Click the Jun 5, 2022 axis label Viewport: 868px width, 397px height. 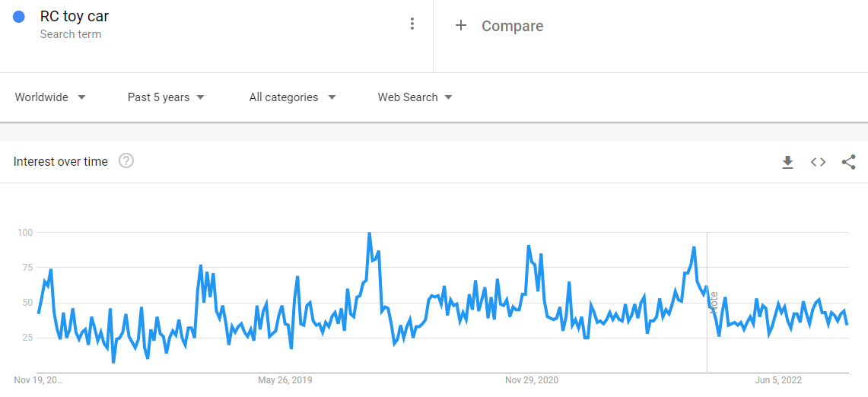click(778, 380)
